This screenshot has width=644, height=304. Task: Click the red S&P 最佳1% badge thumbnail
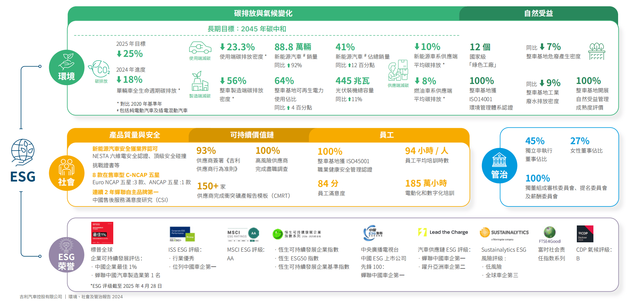pos(102,233)
